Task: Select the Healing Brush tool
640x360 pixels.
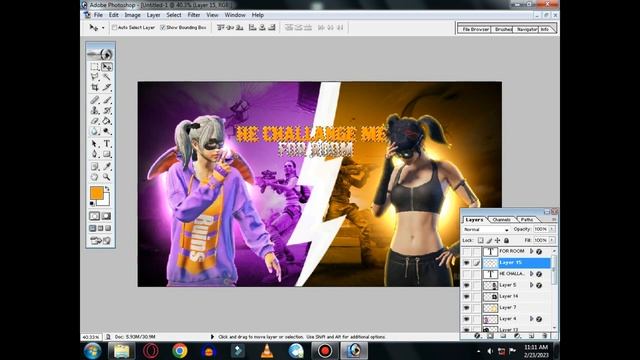Action: tap(95, 100)
